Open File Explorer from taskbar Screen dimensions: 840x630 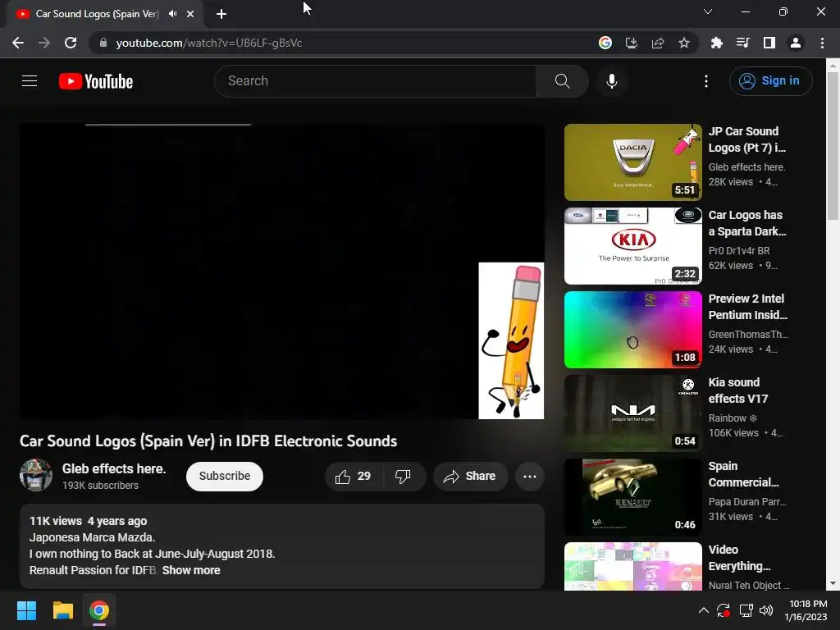pos(62,610)
